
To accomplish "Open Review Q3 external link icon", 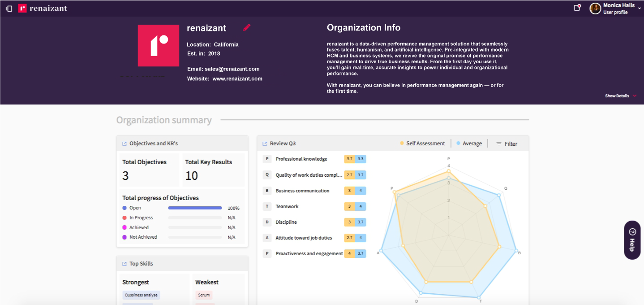I will [265, 144].
